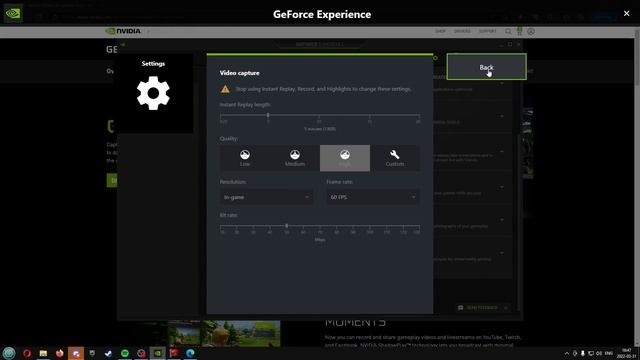Open Microsoft Edge from the taskbar
The height and width of the screenshot is (360, 640).
[190, 353]
